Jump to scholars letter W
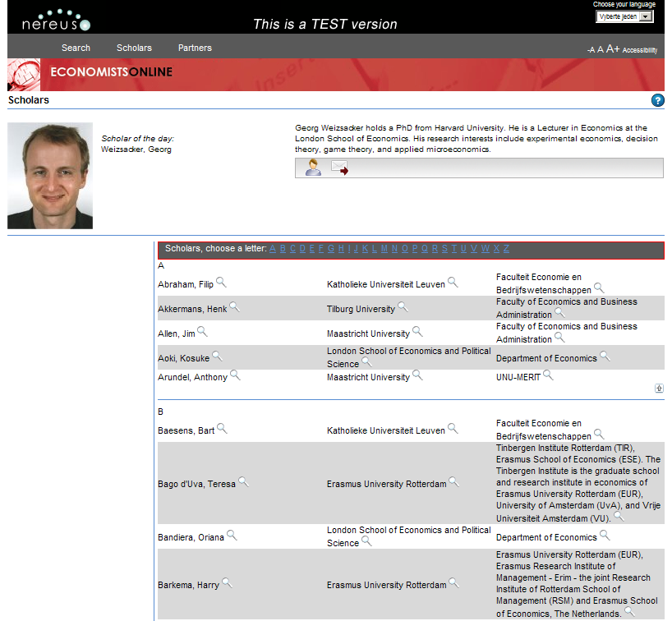This screenshot has height=621, width=672. click(x=486, y=249)
